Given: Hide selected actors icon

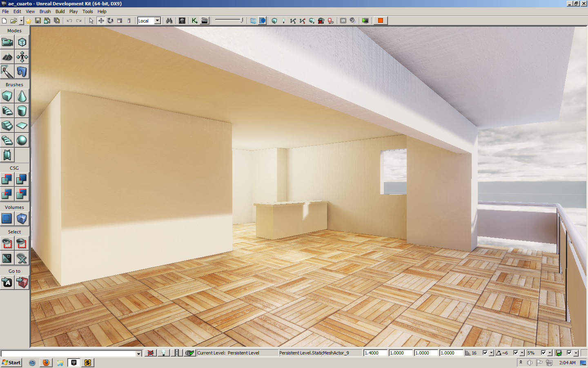Looking at the screenshot, I should 22,243.
